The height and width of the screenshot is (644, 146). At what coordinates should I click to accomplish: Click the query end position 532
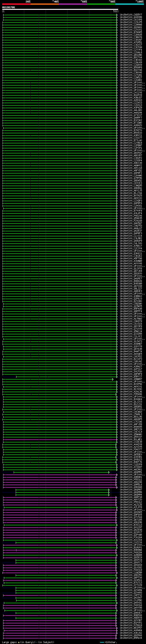(115, 11)
